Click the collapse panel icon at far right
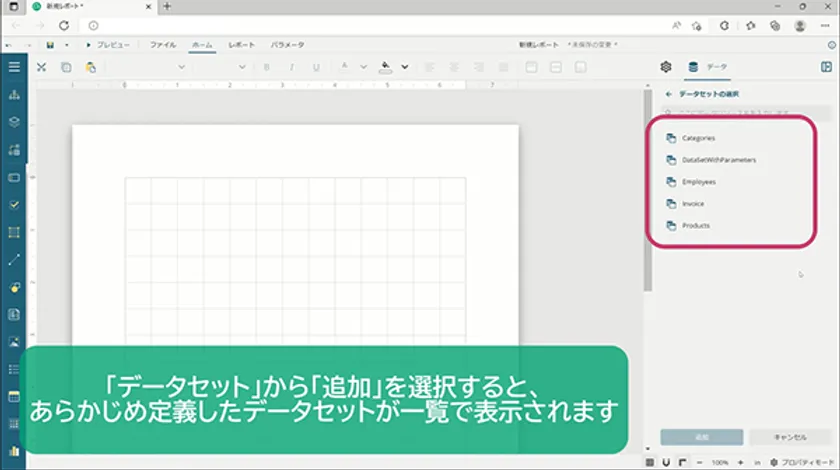This screenshot has height=470, width=840. point(826,67)
